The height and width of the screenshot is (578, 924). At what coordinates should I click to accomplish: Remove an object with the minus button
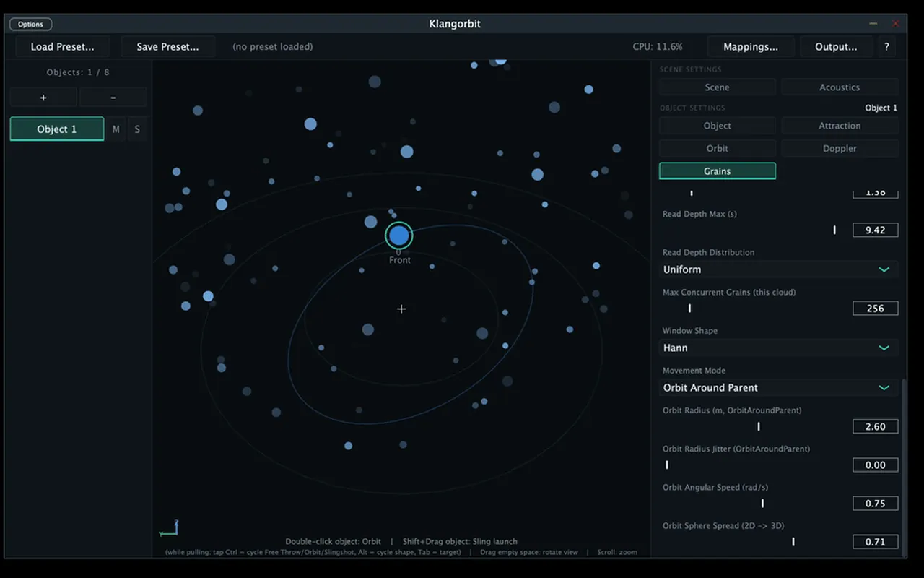(x=113, y=98)
